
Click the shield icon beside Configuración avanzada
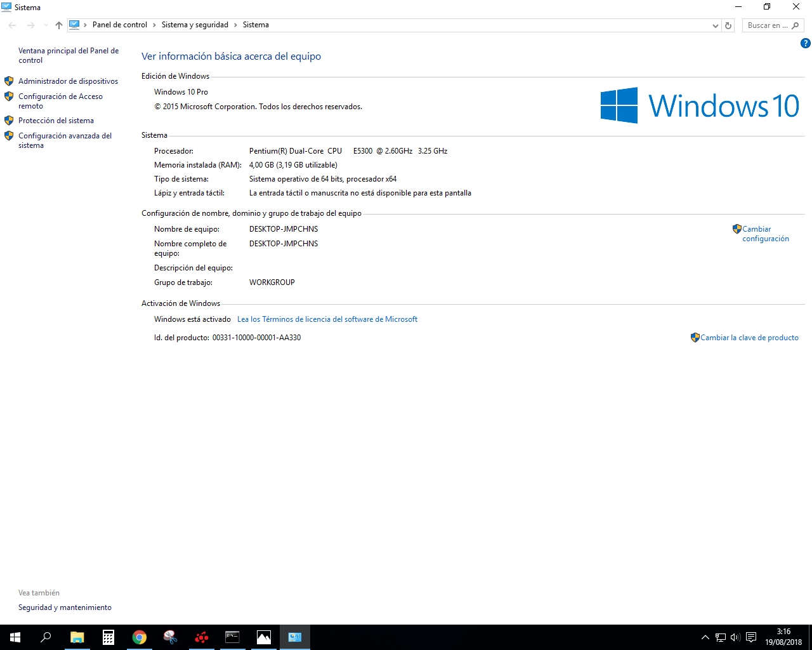(x=9, y=136)
